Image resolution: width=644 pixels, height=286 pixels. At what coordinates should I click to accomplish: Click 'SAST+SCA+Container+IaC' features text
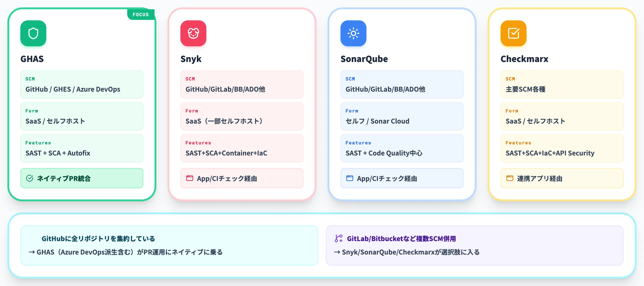226,153
